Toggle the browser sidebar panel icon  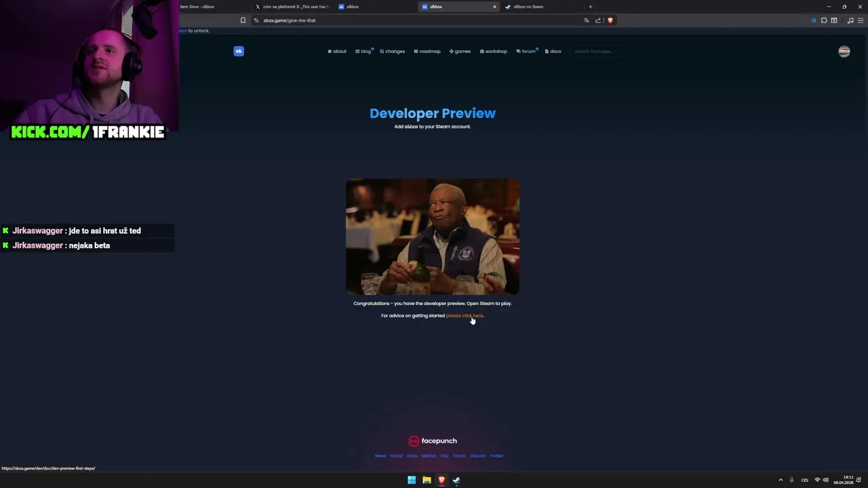(834, 20)
